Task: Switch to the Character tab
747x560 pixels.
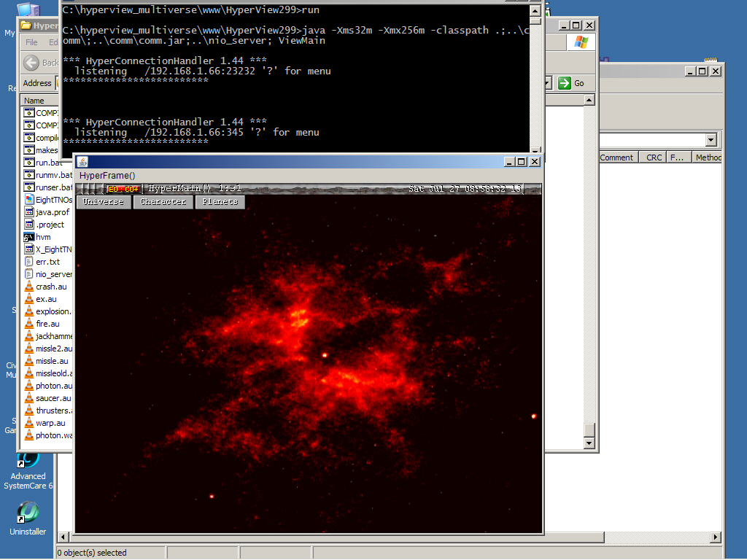Action: coord(163,202)
